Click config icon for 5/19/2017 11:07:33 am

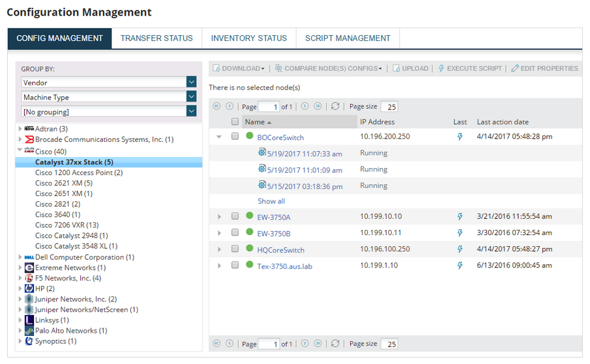262,152
